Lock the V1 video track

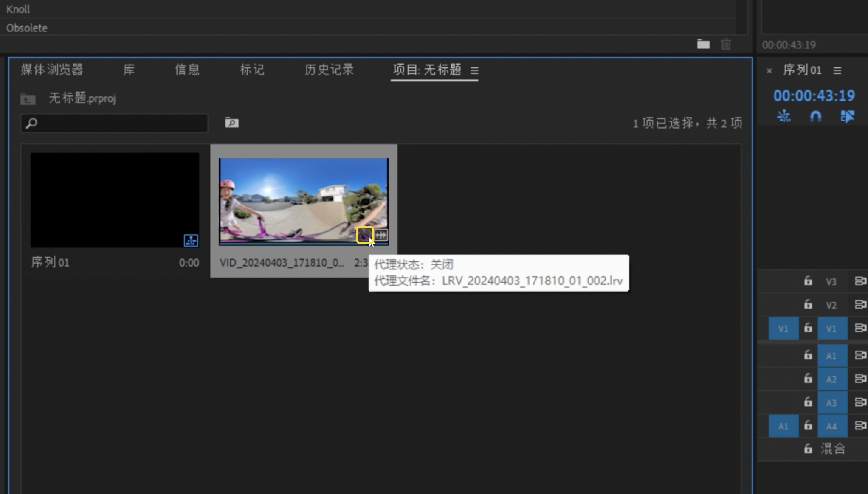pos(808,328)
